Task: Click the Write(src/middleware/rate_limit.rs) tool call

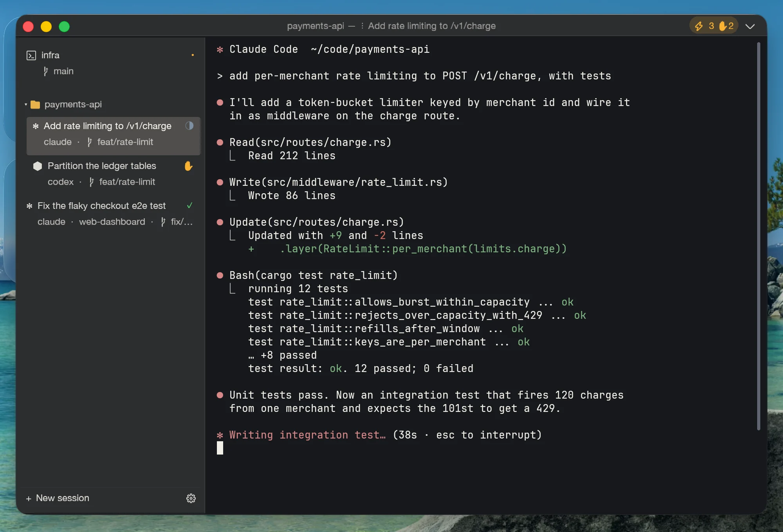Action: [338, 182]
